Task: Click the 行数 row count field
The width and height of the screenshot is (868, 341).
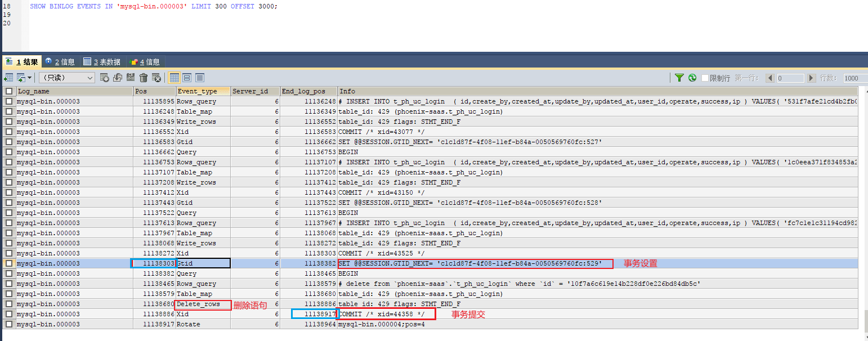Action: pos(855,78)
